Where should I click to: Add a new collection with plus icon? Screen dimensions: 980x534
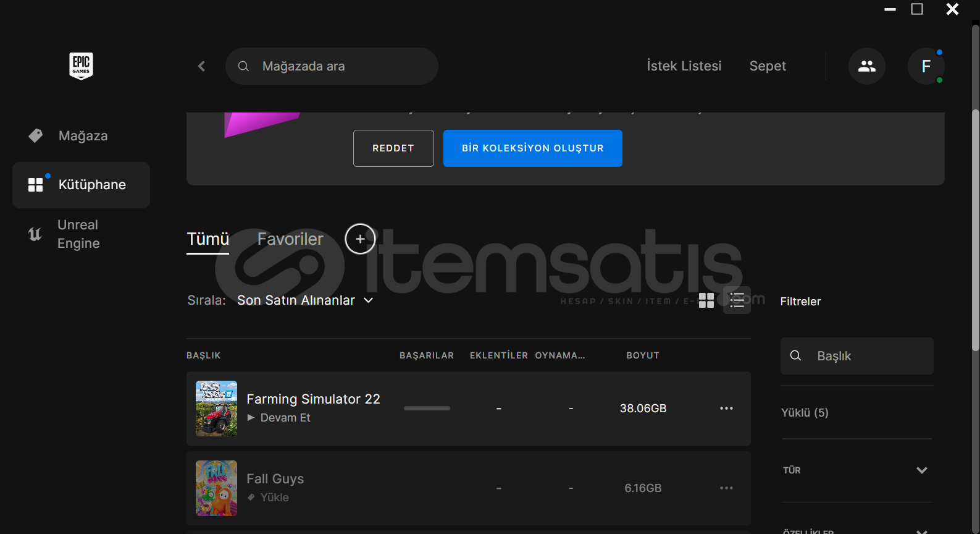(360, 239)
